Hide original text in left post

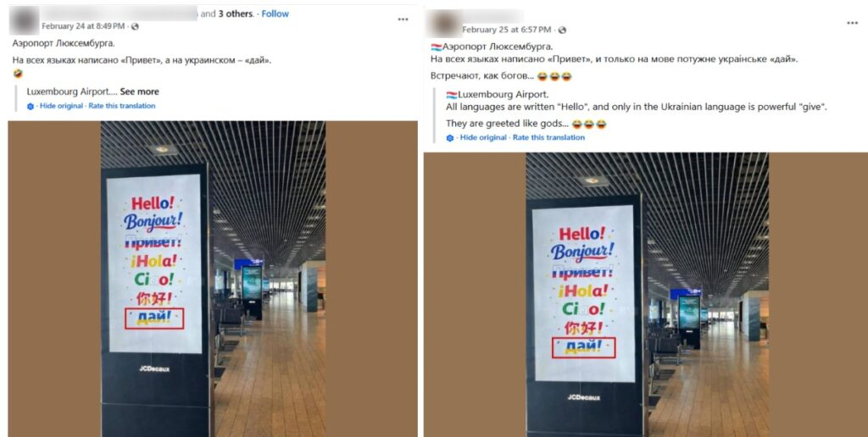(x=61, y=106)
